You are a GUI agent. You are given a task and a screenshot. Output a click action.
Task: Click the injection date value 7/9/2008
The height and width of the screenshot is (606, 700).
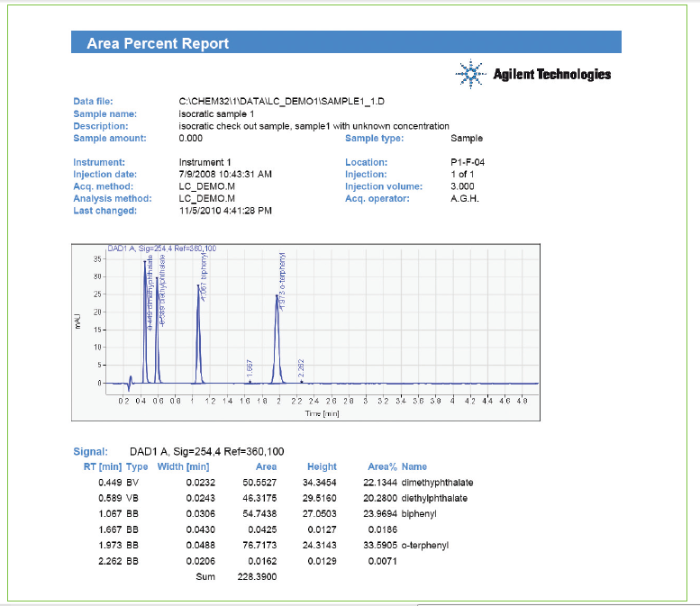[x=225, y=174]
